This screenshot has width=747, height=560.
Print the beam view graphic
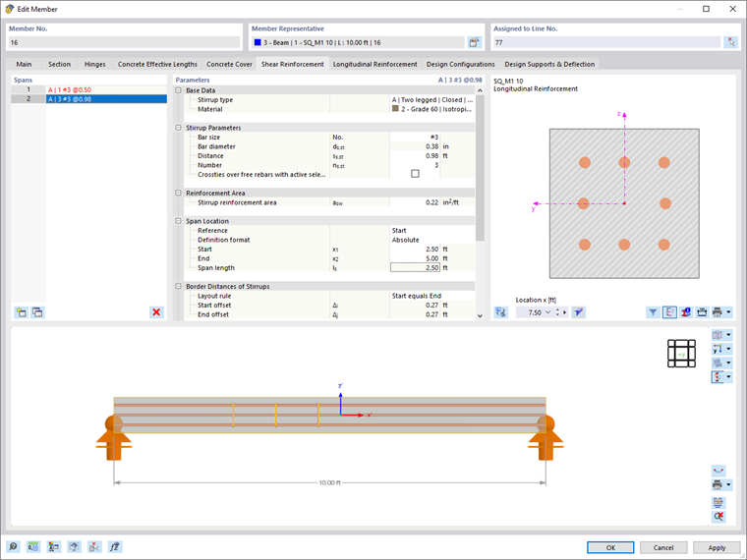tap(718, 484)
